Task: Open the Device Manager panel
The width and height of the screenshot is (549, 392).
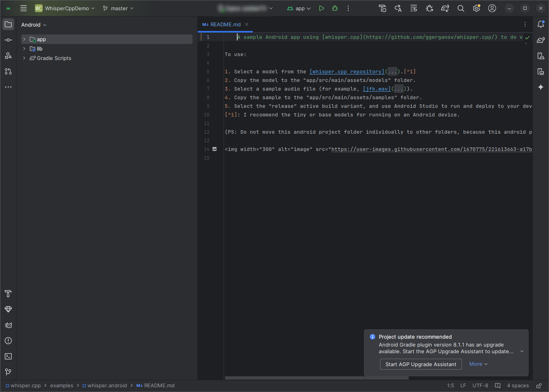Action: click(x=541, y=56)
